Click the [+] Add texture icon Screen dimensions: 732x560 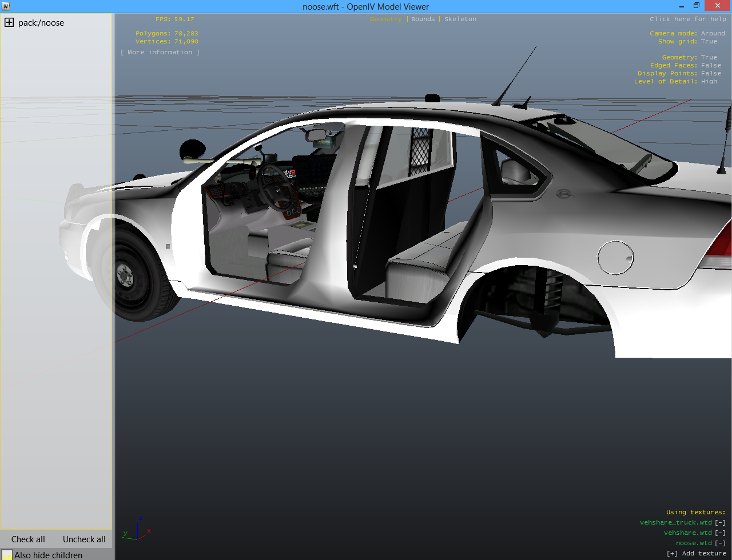(x=672, y=553)
